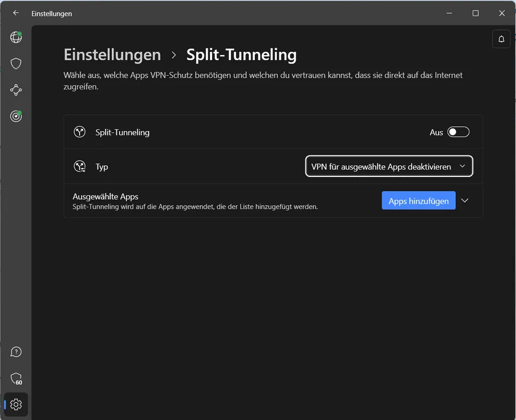The image size is (516, 420).
Task: Click the Typ row icon
Action: tap(79, 166)
